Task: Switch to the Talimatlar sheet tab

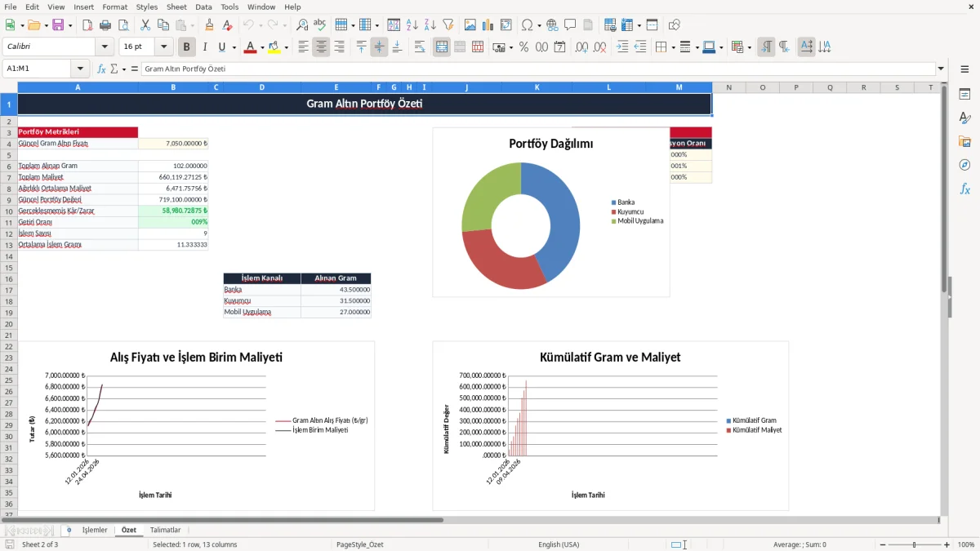Action: pos(165,530)
